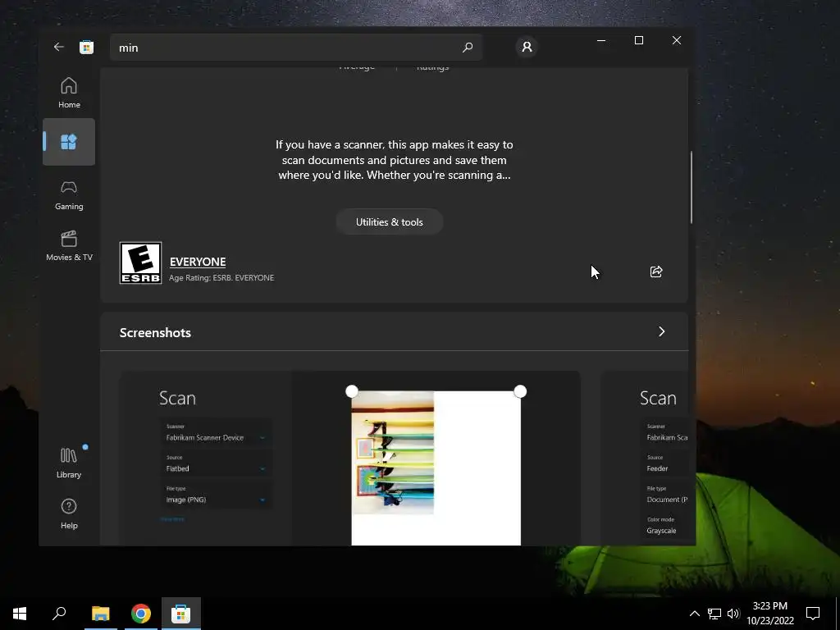Open Google Chrome from the taskbar
This screenshot has width=840, height=630.
click(140, 614)
